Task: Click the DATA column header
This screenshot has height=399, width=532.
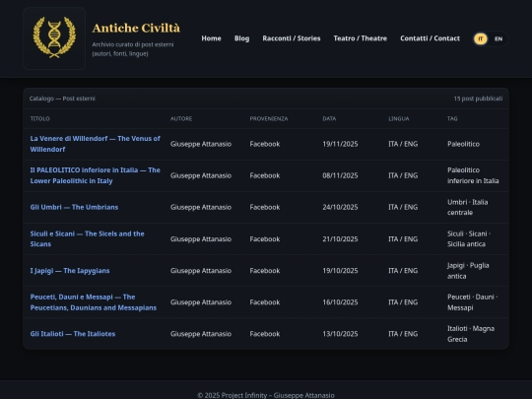Action: click(329, 119)
